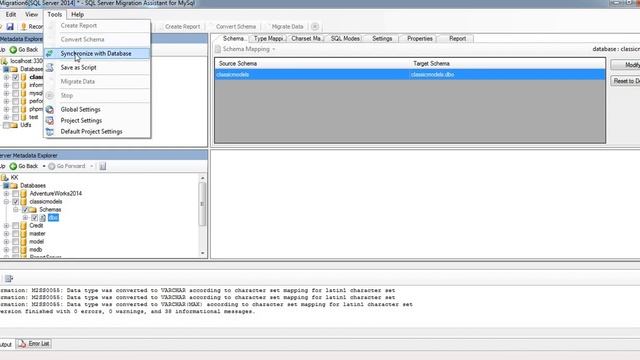Screen dimensions: 640x360
Task: Check the model database checkbox
Action: [x=15, y=242]
